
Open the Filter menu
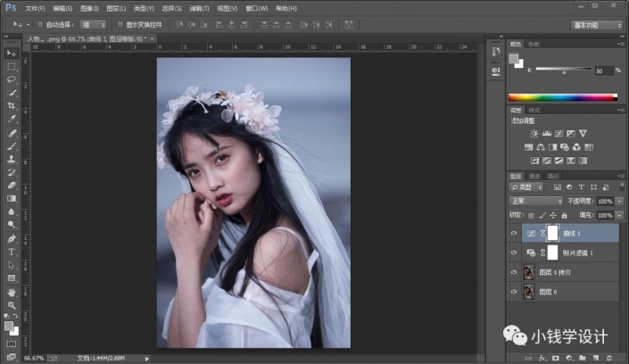(x=199, y=8)
